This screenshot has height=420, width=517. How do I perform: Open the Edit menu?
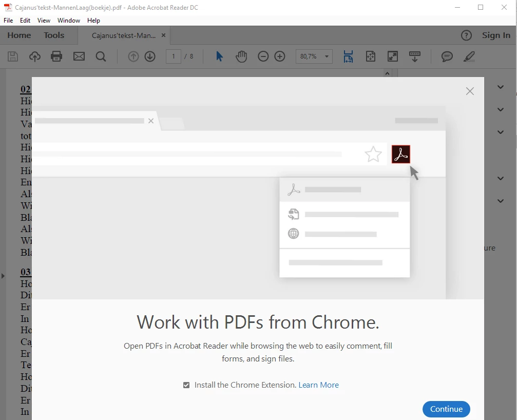pyautogui.click(x=25, y=21)
